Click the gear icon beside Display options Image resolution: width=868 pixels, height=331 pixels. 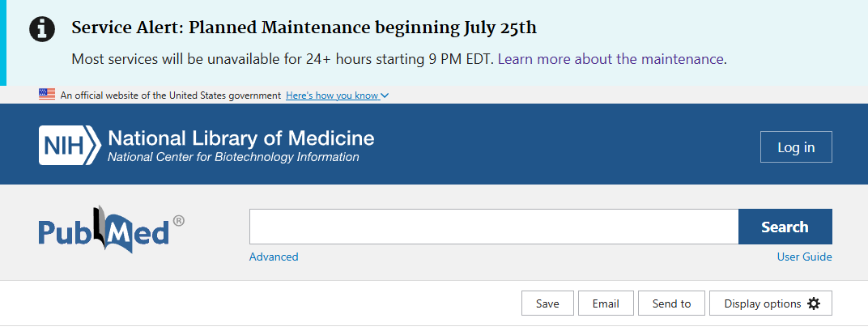(813, 303)
